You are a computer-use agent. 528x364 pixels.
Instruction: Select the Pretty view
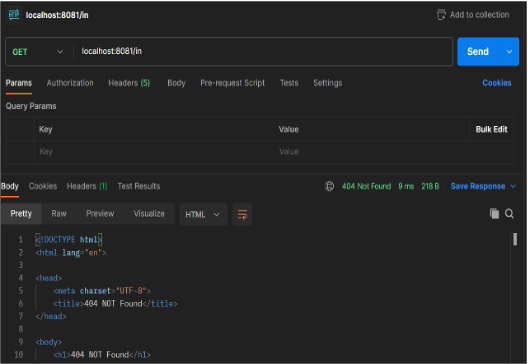[21, 213]
